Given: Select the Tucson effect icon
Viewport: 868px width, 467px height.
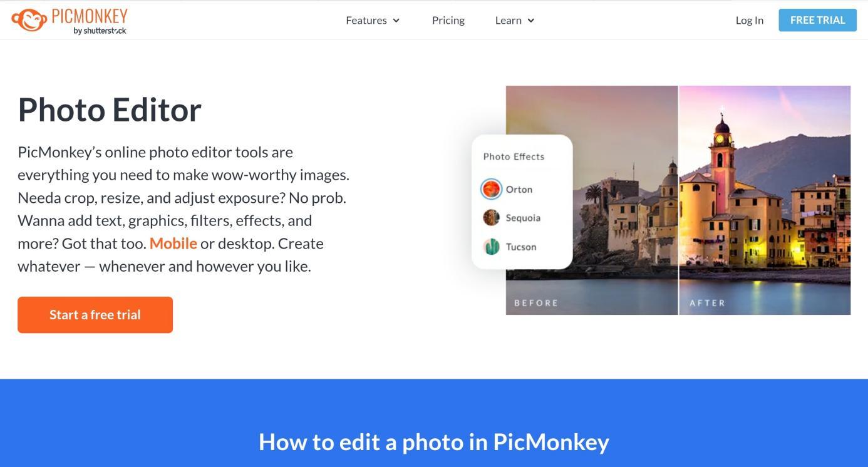Looking at the screenshot, I should [x=492, y=247].
